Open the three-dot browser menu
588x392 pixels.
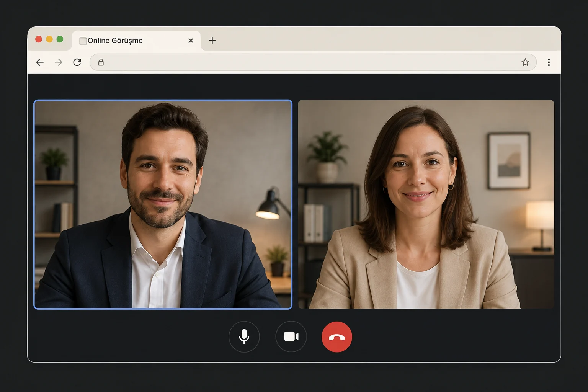[549, 62]
